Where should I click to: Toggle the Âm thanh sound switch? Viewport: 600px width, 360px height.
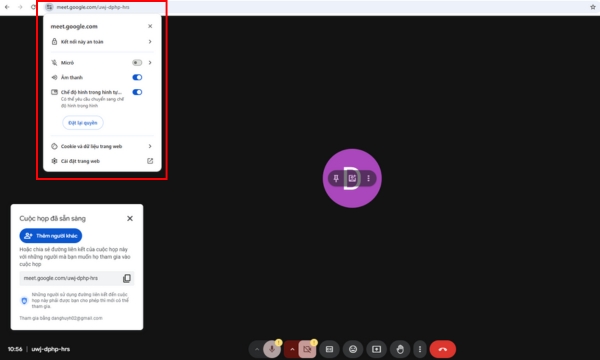137,77
